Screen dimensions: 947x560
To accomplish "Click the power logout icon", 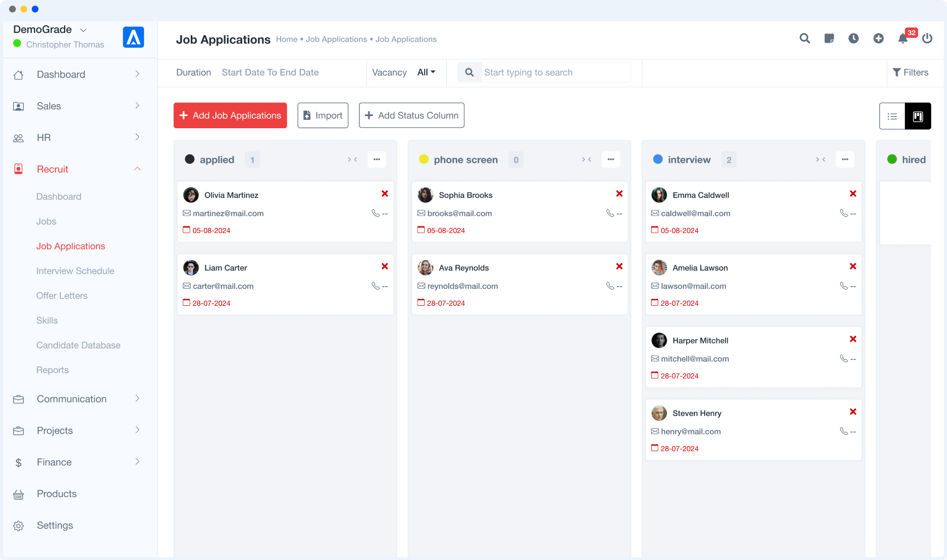I will coord(927,39).
